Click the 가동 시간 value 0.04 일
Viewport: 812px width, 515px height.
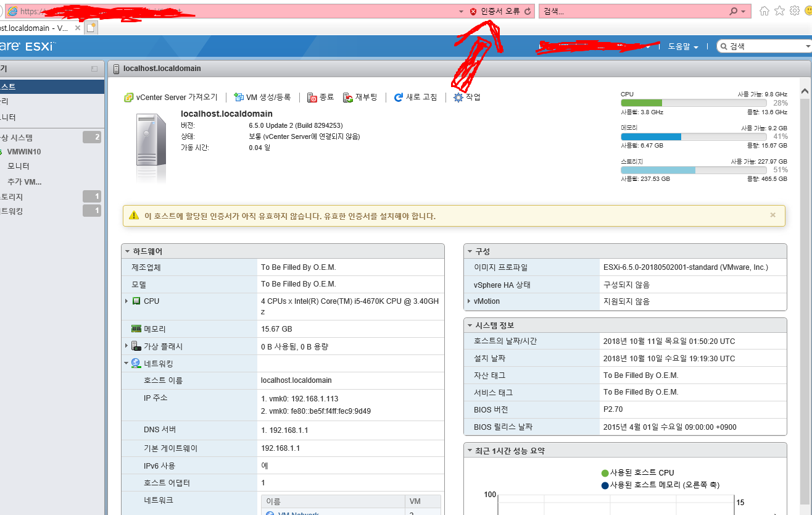tap(259, 148)
